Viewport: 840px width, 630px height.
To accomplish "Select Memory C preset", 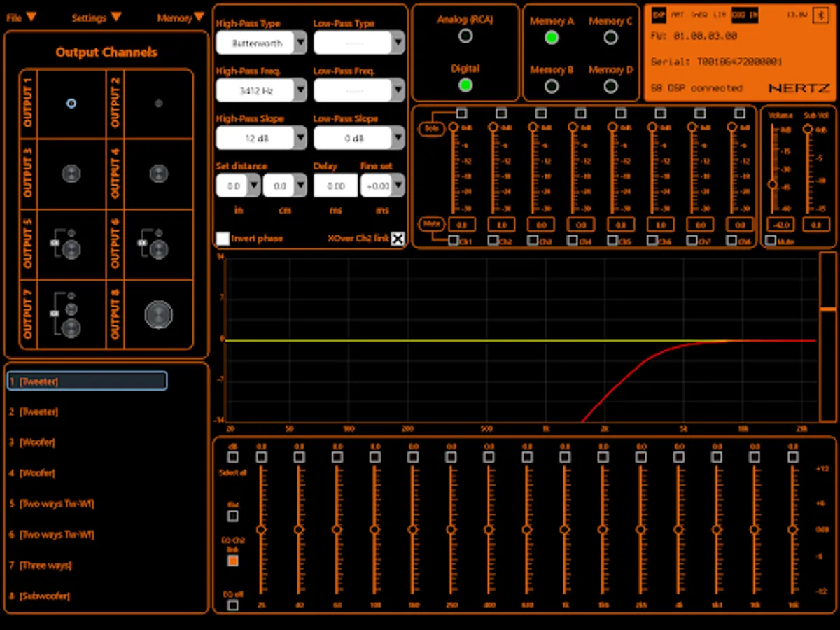I will pos(610,37).
